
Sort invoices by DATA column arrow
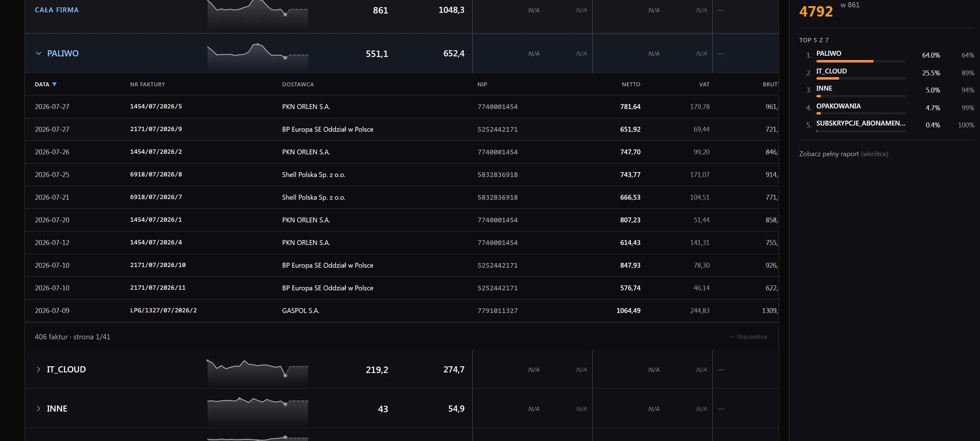pos(55,85)
